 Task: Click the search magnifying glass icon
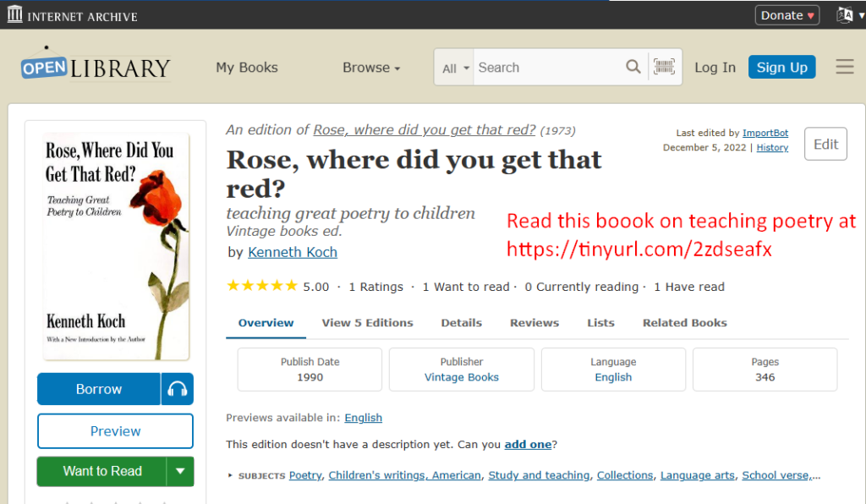tap(633, 67)
